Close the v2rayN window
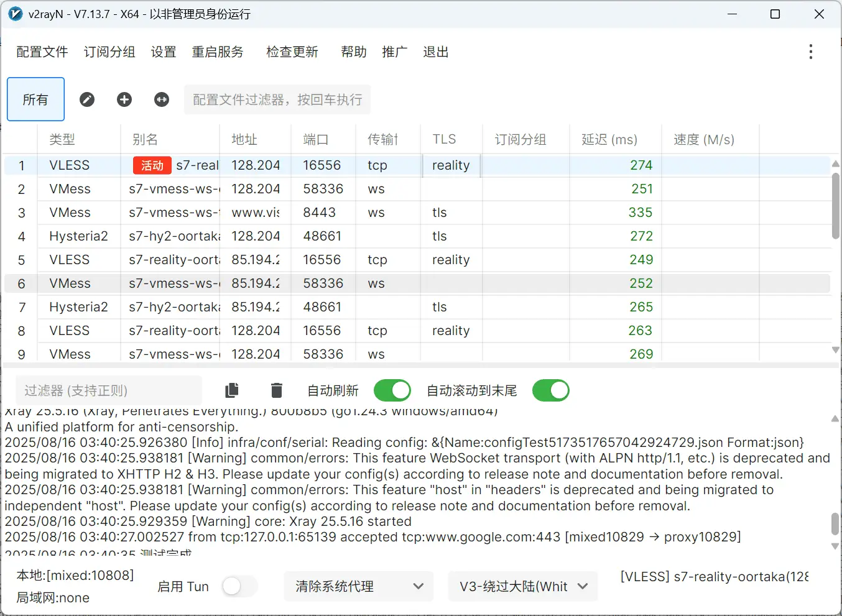The height and width of the screenshot is (616, 842). (819, 14)
